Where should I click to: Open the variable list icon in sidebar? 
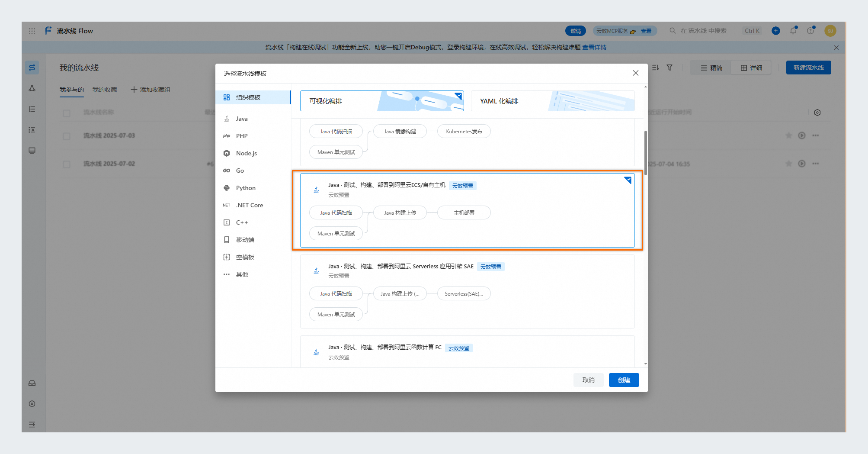(x=32, y=130)
